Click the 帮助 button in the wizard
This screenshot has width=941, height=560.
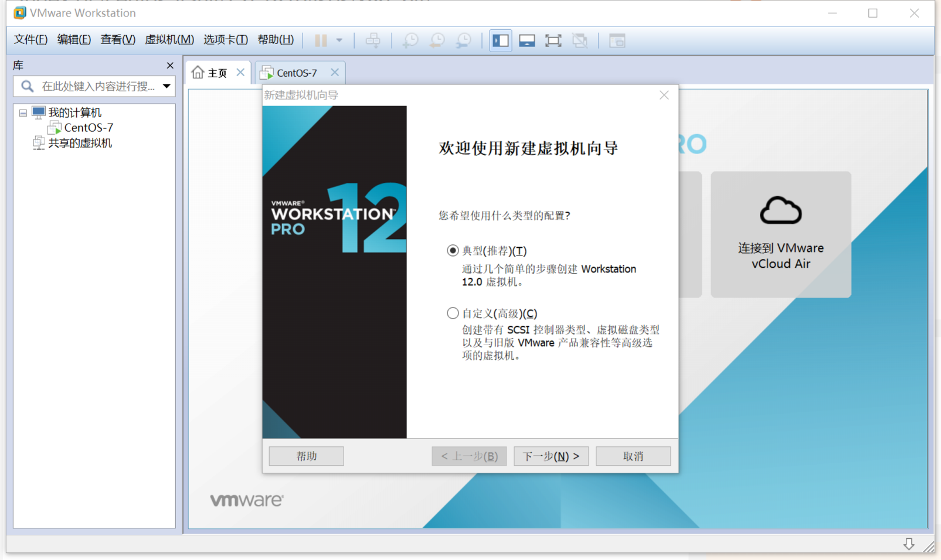click(307, 456)
